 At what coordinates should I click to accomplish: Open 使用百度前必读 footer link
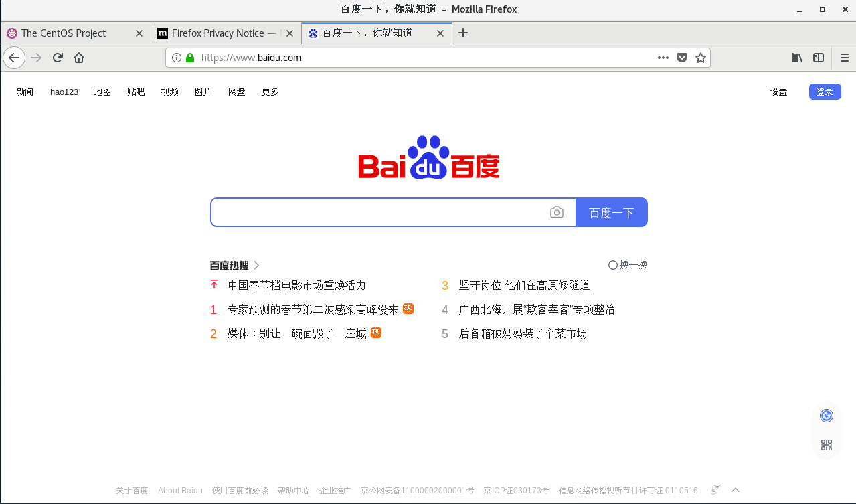pos(240,491)
